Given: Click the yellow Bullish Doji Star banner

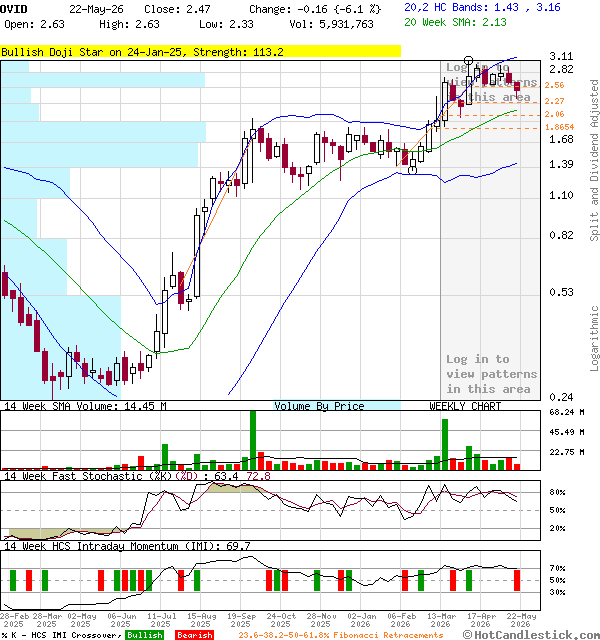Looking at the screenshot, I should (200, 52).
